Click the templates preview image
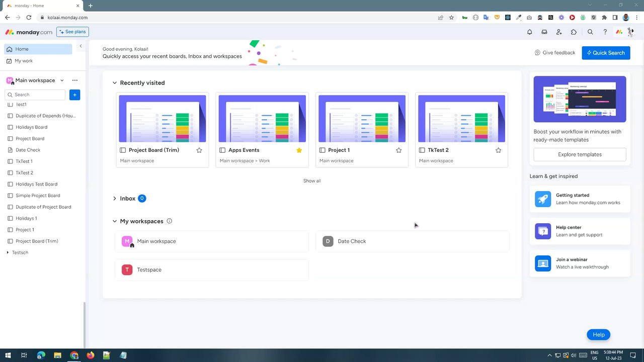The image size is (644, 362). click(580, 99)
